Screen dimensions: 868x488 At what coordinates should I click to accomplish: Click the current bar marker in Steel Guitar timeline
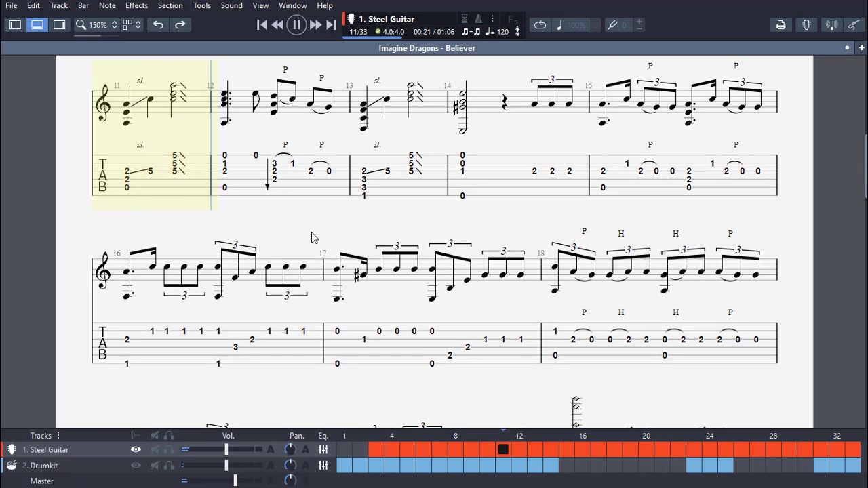tap(503, 449)
